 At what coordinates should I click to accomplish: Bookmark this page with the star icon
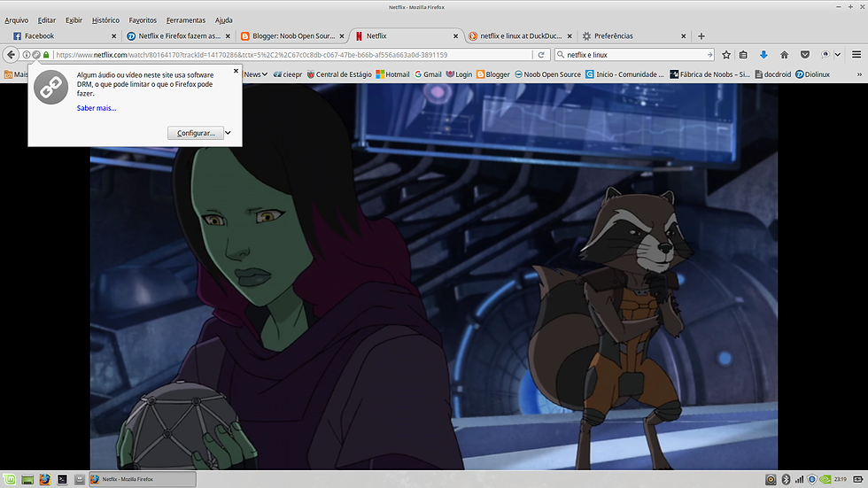click(x=726, y=55)
